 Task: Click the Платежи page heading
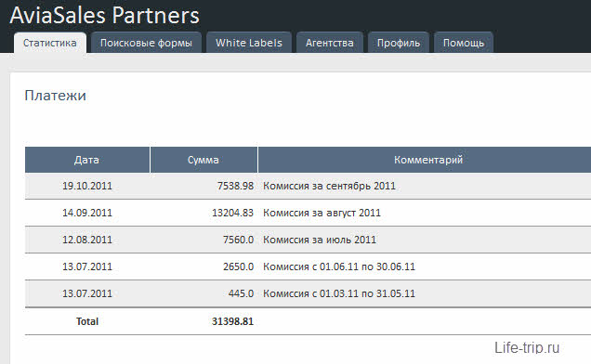coord(56,96)
